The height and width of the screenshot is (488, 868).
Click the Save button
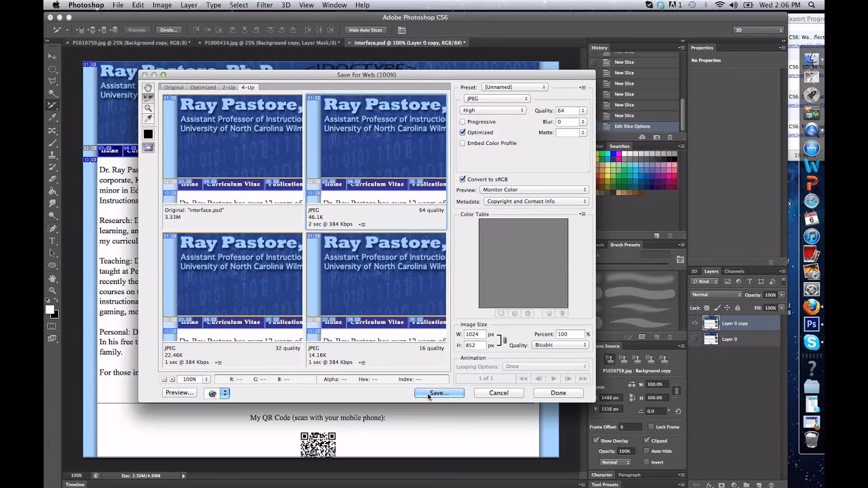click(x=438, y=392)
